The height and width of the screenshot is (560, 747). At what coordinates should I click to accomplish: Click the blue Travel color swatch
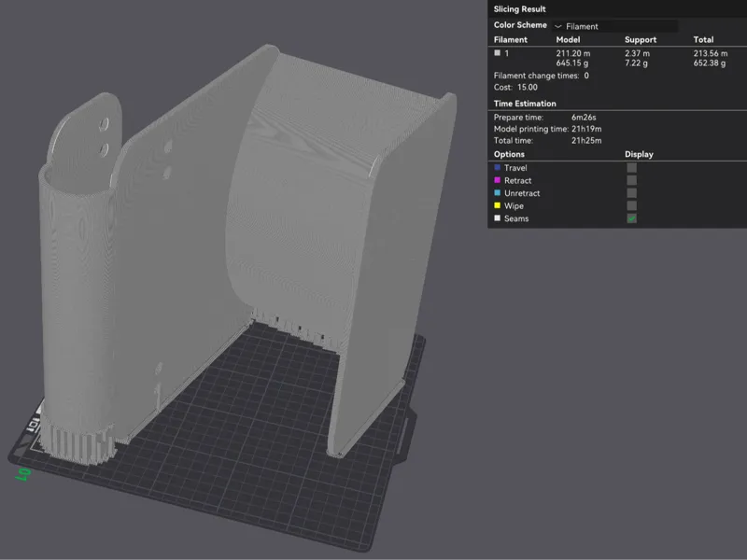pyautogui.click(x=498, y=168)
